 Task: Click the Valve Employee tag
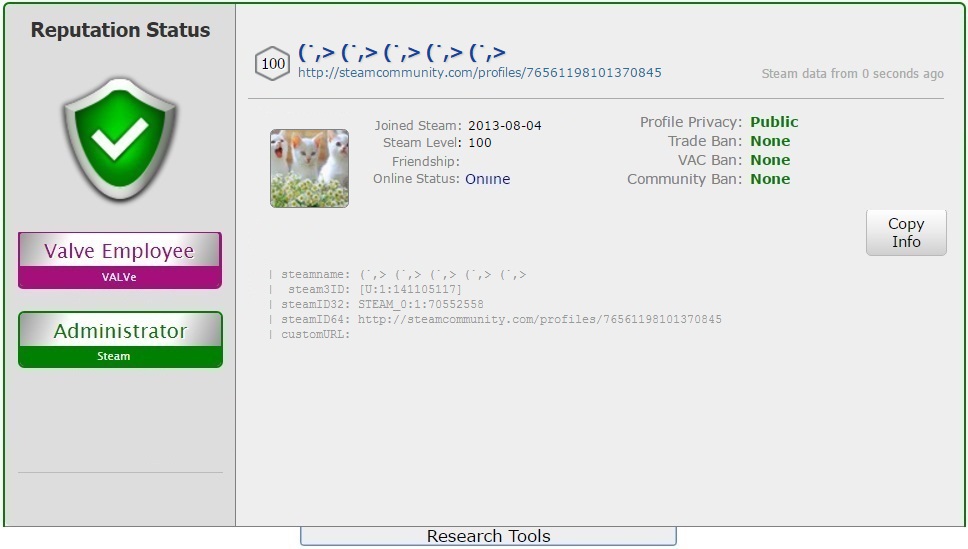[x=119, y=260]
